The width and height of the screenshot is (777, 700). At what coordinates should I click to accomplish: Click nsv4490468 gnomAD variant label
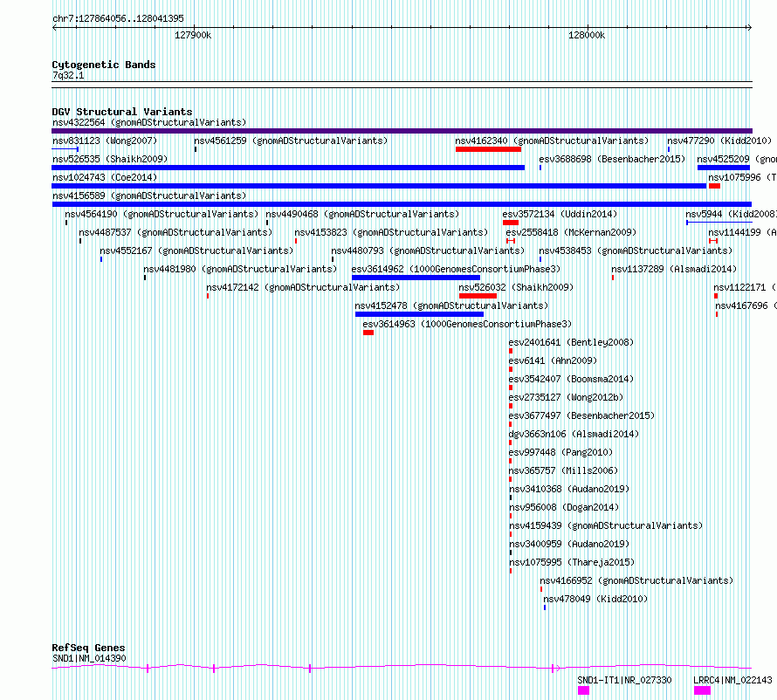(362, 214)
